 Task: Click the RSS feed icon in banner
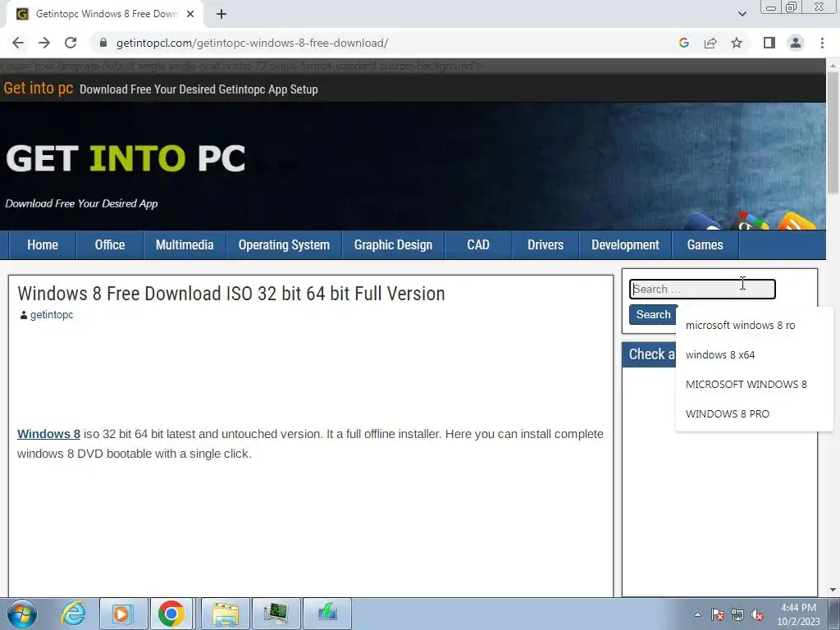tap(797, 221)
